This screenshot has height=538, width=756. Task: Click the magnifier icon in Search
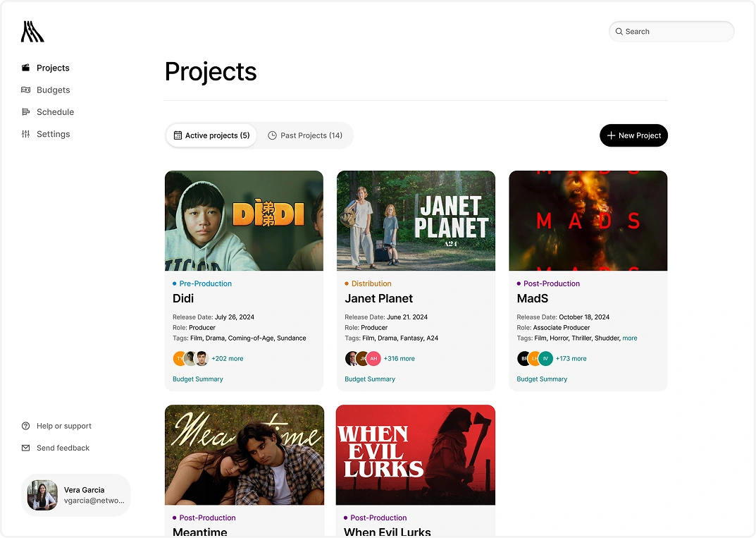click(x=619, y=31)
